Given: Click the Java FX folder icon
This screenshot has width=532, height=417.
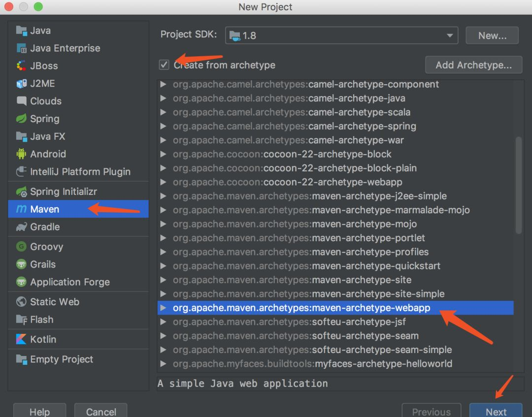Looking at the screenshot, I should click(21, 136).
